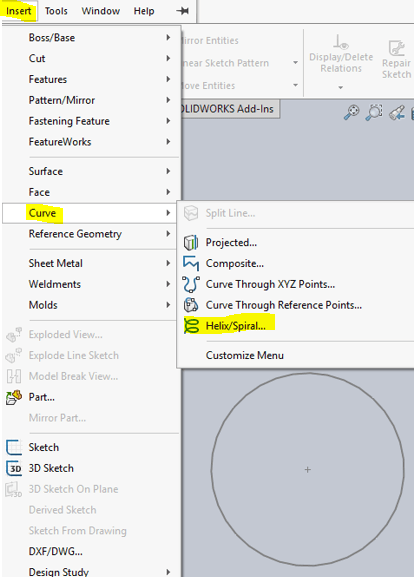
Task: Click the Sketch icon in Insert menu
Action: point(14,447)
